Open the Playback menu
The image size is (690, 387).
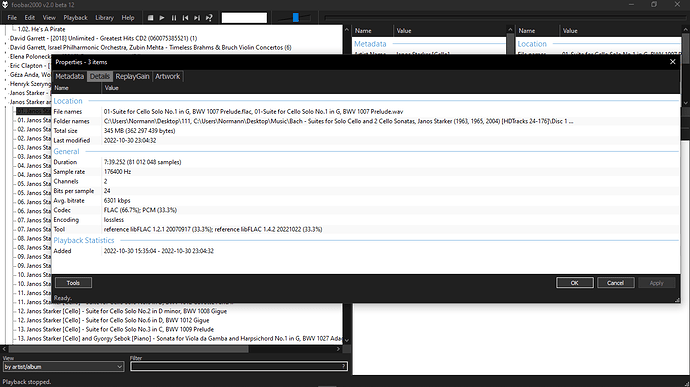tap(75, 18)
